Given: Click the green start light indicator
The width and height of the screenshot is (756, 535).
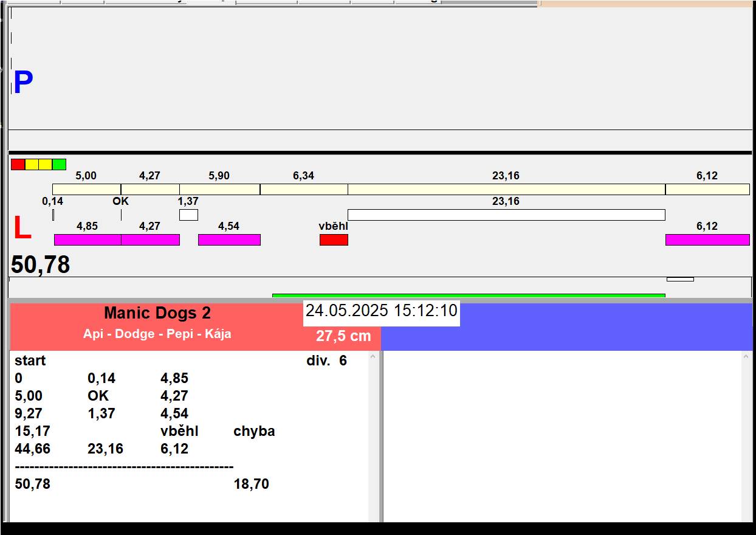Looking at the screenshot, I should pyautogui.click(x=59, y=164).
